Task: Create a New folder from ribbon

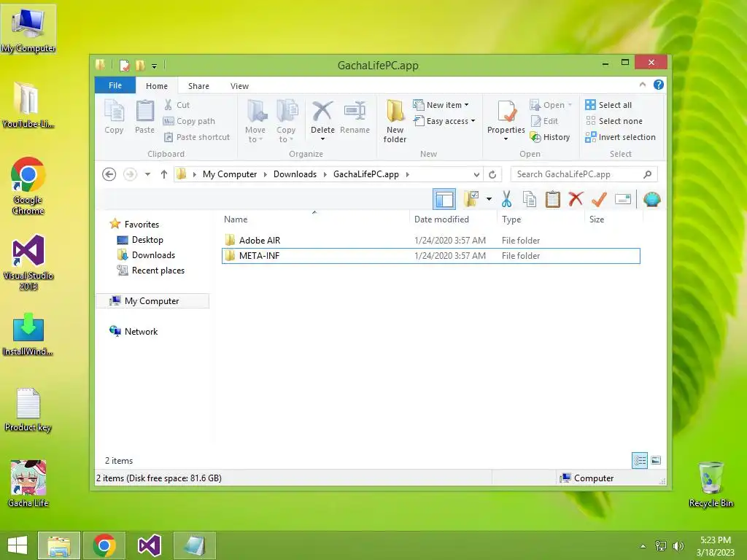Action: click(395, 121)
